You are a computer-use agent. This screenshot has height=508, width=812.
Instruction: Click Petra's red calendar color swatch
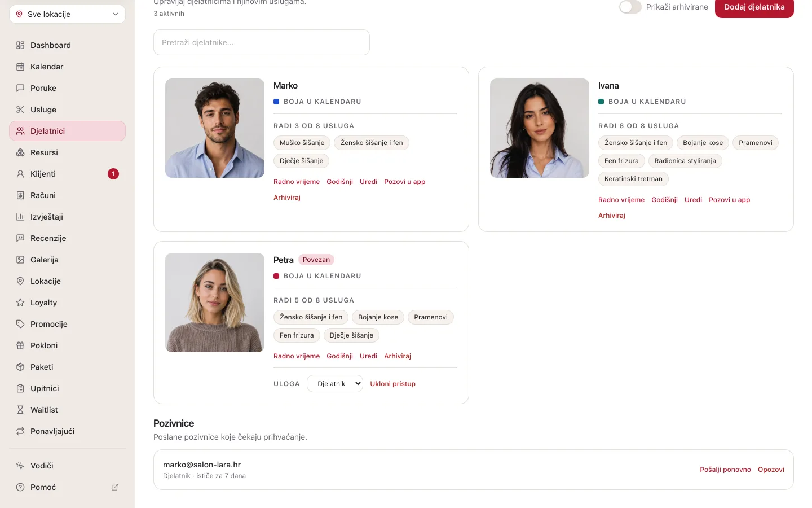pos(276,276)
